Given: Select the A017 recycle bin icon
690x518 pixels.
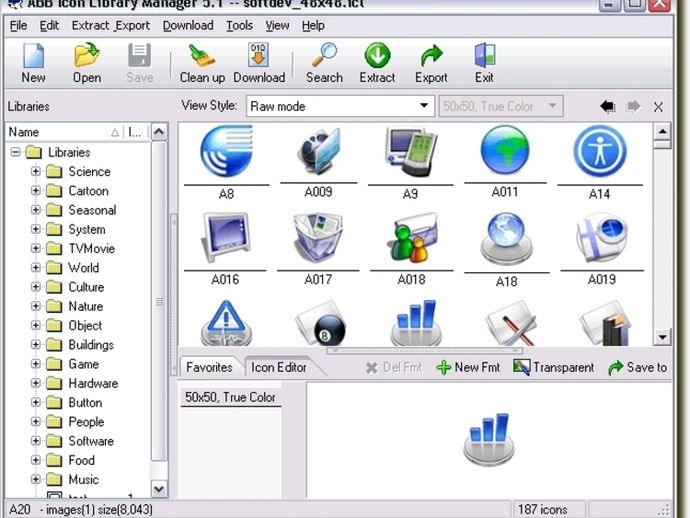Looking at the screenshot, I should coord(318,238).
